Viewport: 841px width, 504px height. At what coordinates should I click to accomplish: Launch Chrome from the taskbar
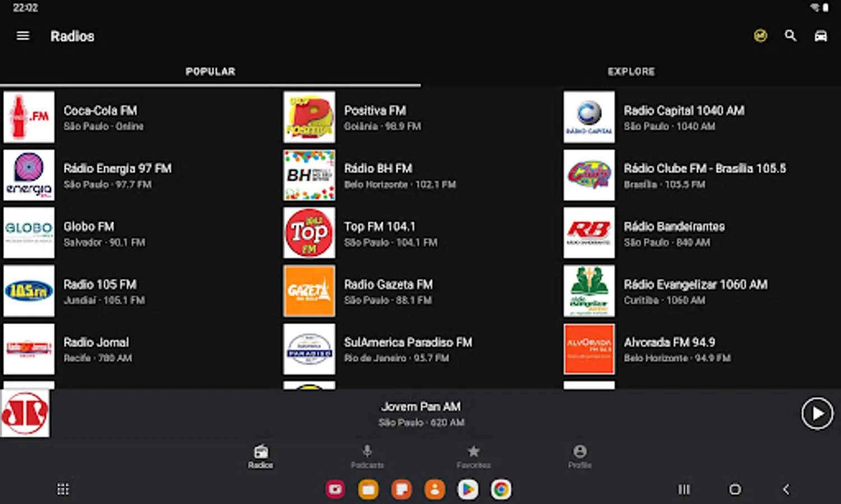coord(501,489)
